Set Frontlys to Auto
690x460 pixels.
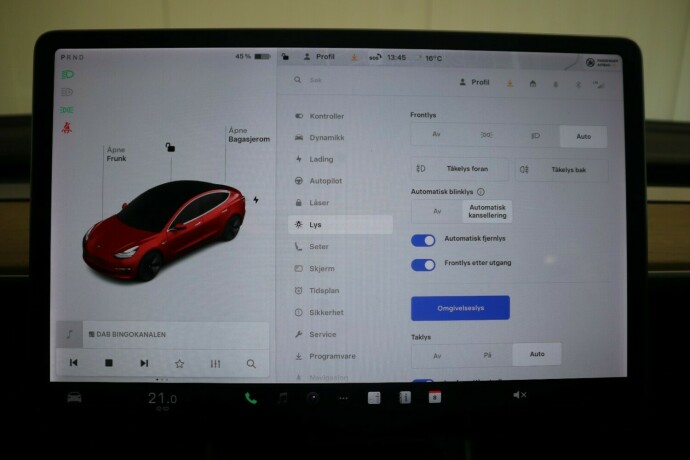584,136
